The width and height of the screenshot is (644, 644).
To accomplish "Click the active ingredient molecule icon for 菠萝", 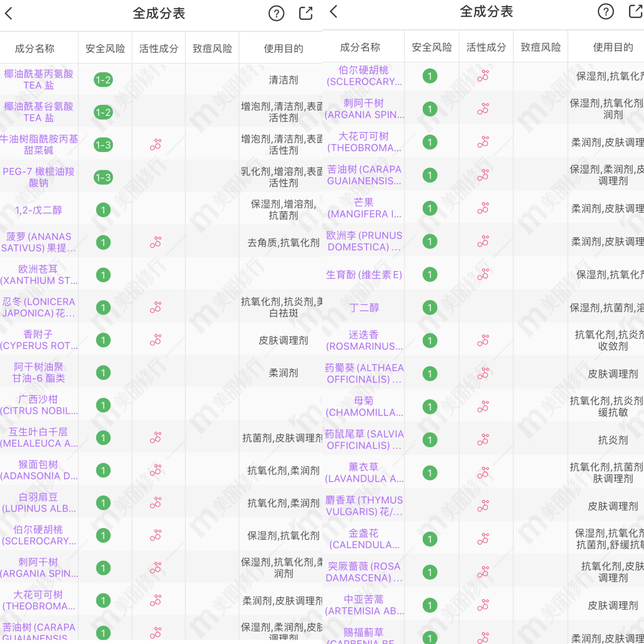I will pos(156,242).
